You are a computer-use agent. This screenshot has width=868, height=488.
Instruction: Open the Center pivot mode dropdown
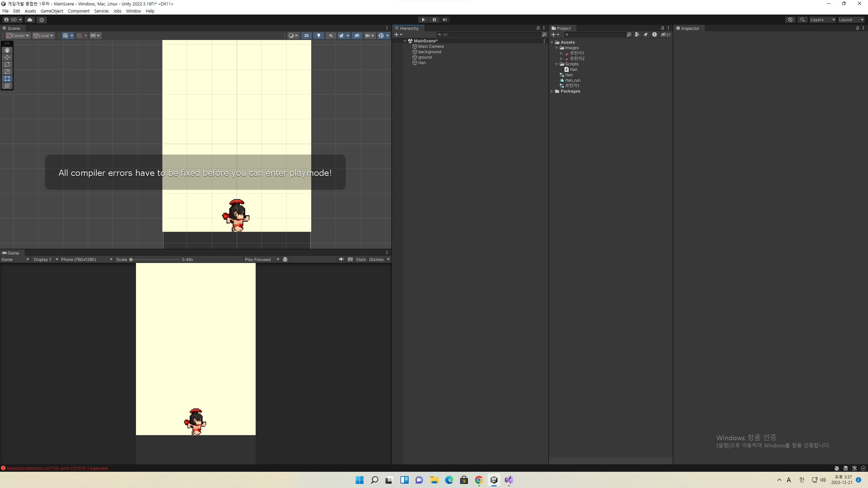tap(18, 36)
